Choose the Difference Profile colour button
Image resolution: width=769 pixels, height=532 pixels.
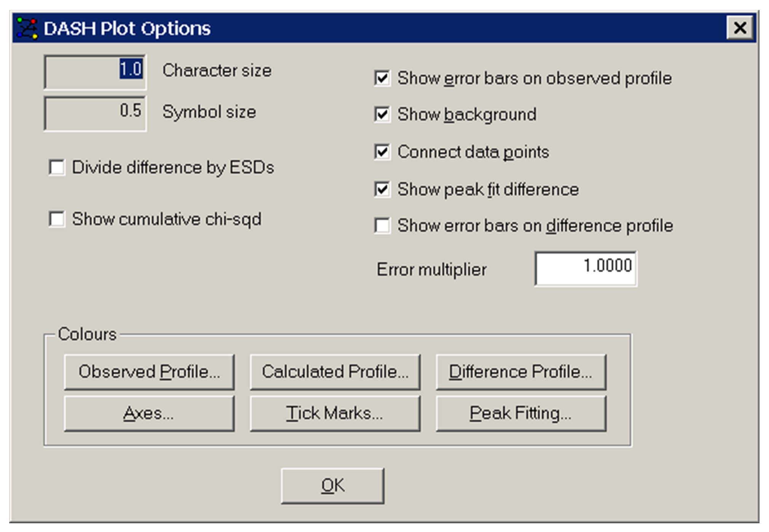pyautogui.click(x=521, y=372)
